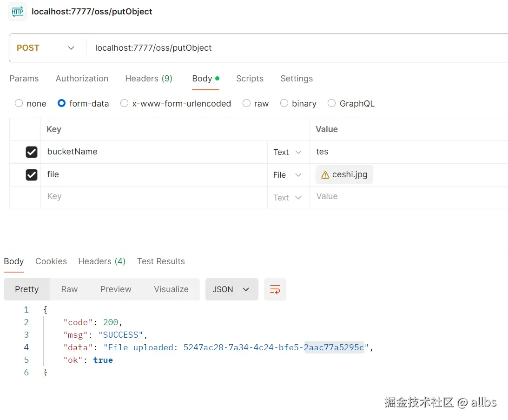Image resolution: width=508 pixels, height=420 pixels.
Task: Click line number 4 in response
Action: [x=26, y=348]
